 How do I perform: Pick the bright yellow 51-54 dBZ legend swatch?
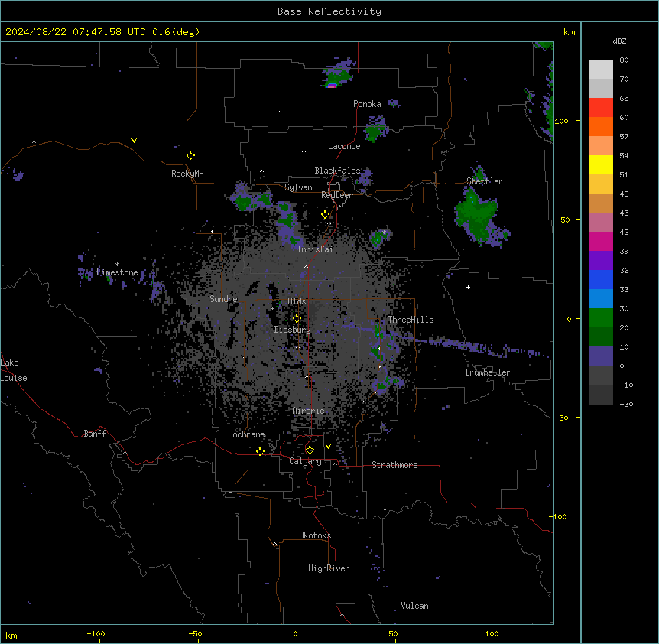pyautogui.click(x=601, y=164)
